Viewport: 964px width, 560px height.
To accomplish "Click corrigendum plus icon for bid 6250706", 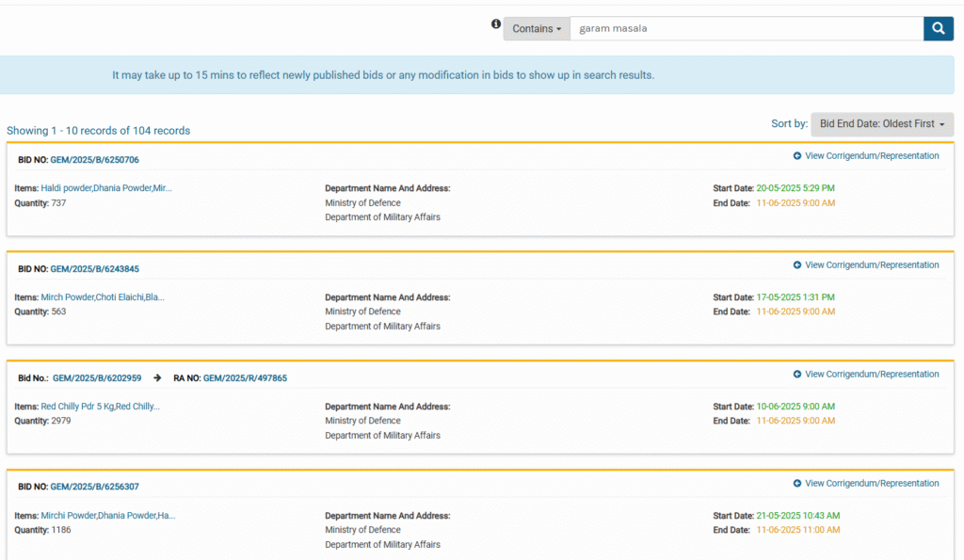I will [796, 156].
